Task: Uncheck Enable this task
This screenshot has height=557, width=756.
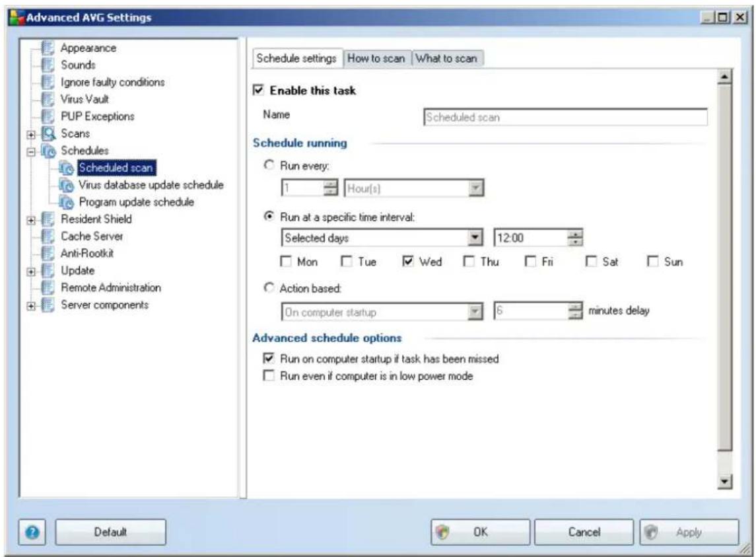Action: click(258, 91)
